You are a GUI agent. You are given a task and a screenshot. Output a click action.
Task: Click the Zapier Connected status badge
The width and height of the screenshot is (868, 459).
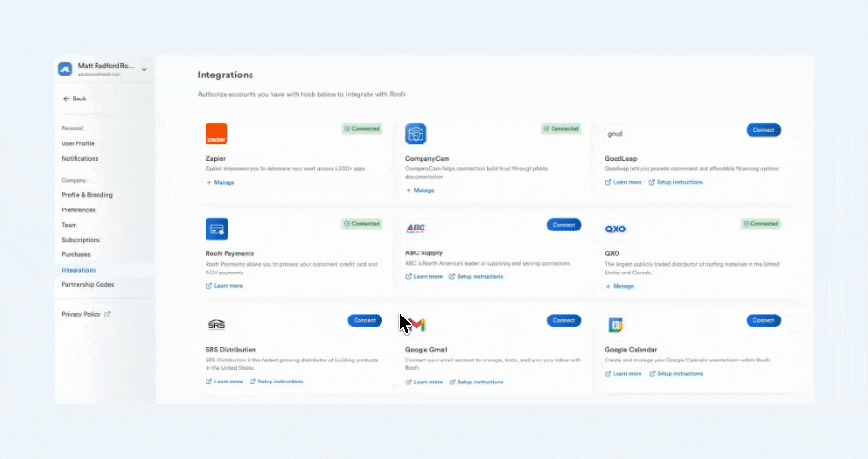coord(362,129)
